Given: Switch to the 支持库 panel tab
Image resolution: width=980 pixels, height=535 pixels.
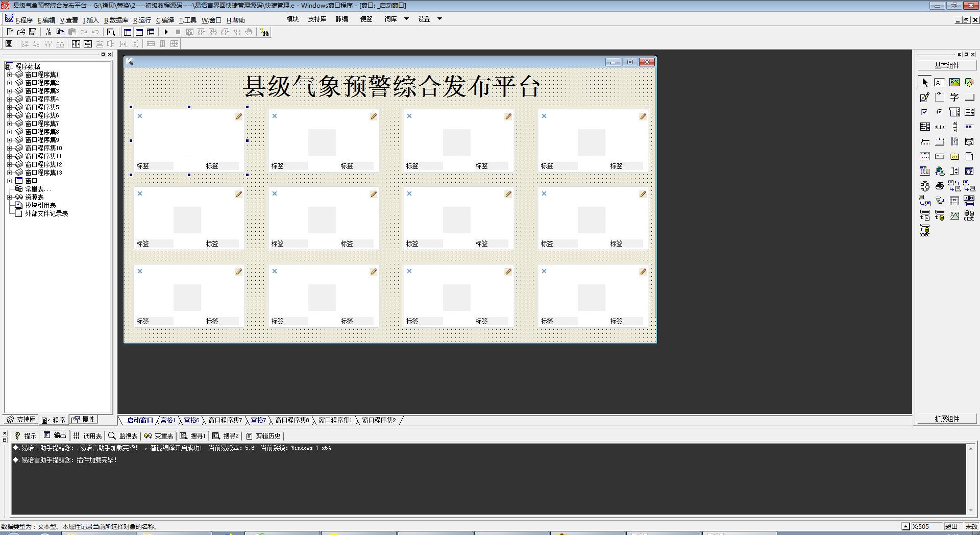Looking at the screenshot, I should click(x=21, y=420).
